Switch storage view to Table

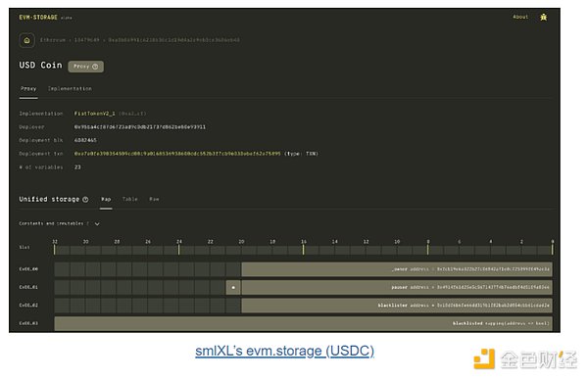click(130, 200)
